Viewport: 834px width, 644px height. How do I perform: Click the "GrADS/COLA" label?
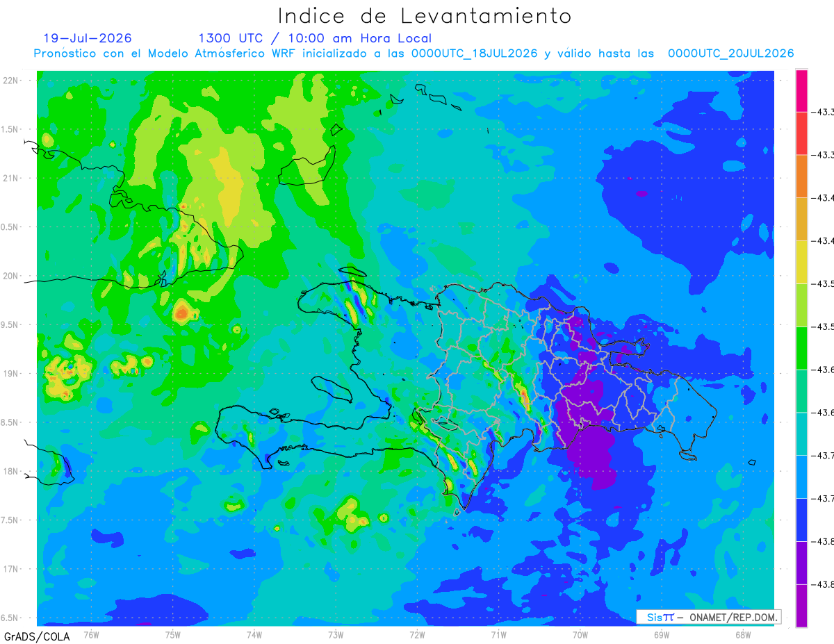click(37, 636)
